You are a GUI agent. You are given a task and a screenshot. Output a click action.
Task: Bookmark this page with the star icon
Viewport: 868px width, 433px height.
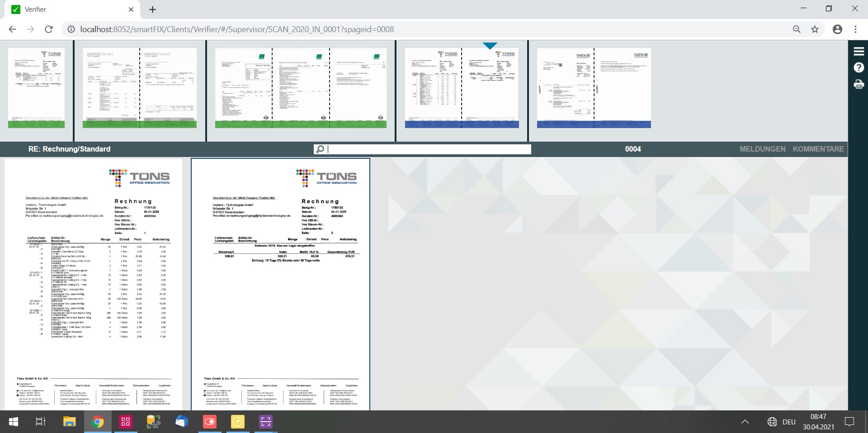(815, 29)
